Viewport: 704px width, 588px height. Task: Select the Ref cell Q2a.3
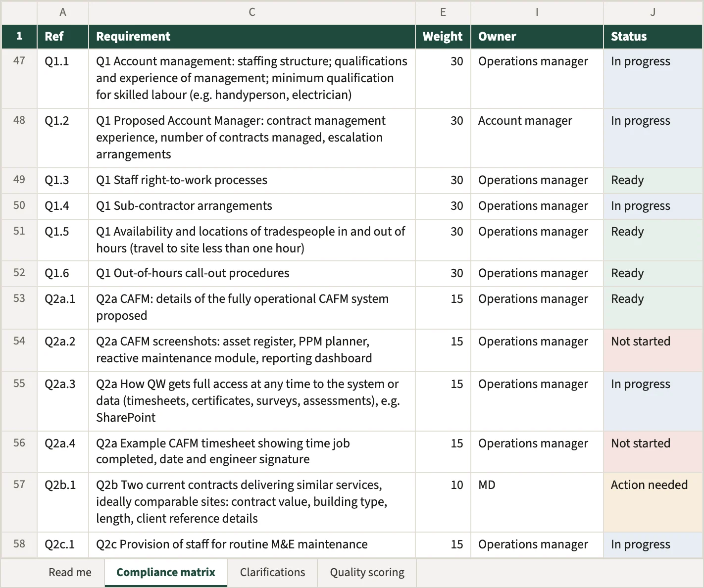(x=63, y=401)
